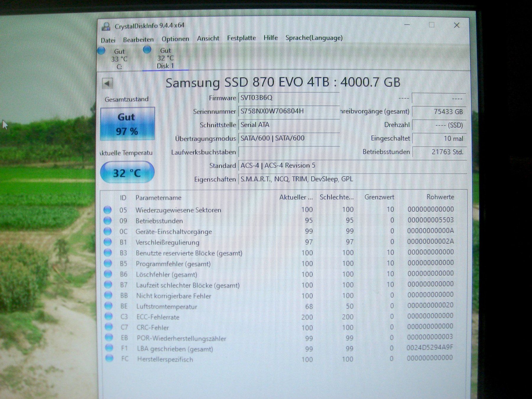Click the 32 °C temperature indicator
The image size is (532, 399).
127,173
